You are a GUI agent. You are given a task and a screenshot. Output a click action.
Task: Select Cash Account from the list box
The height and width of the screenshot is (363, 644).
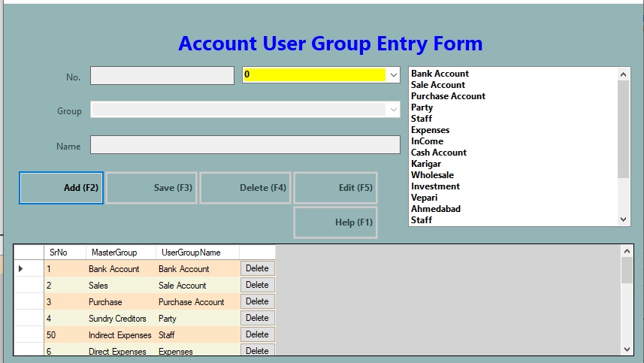pyautogui.click(x=438, y=153)
